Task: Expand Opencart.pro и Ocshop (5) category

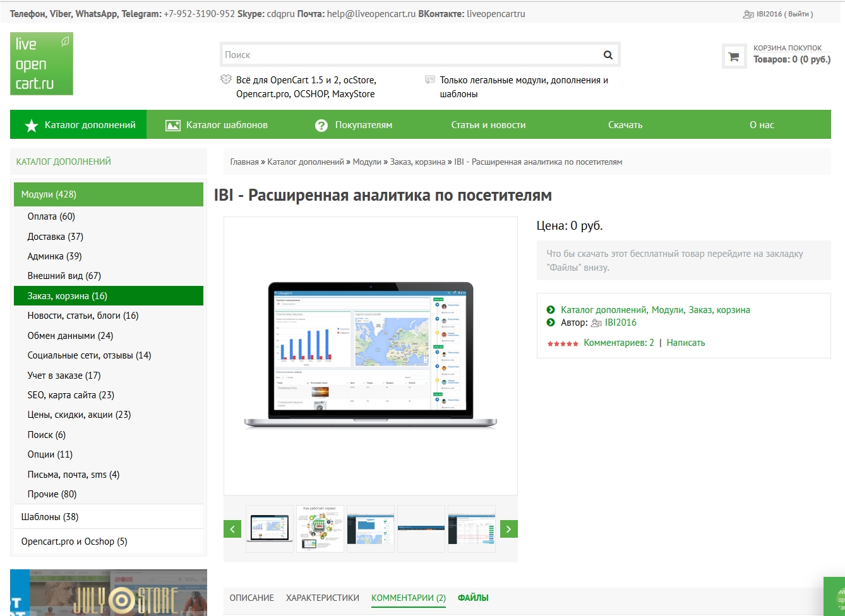Action: click(74, 542)
